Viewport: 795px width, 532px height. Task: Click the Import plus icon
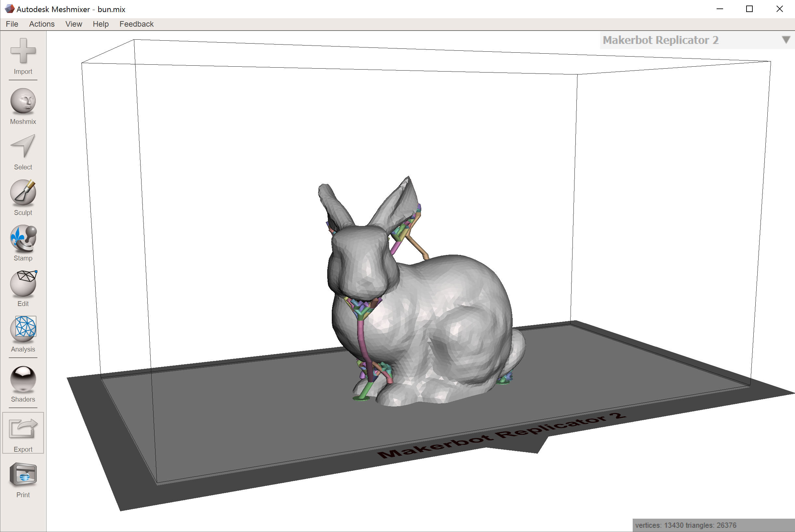tap(23, 51)
